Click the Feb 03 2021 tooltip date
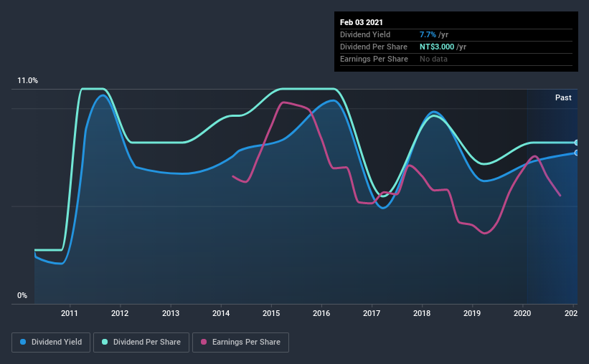Image resolution: width=589 pixels, height=364 pixels. pyautogui.click(x=362, y=22)
